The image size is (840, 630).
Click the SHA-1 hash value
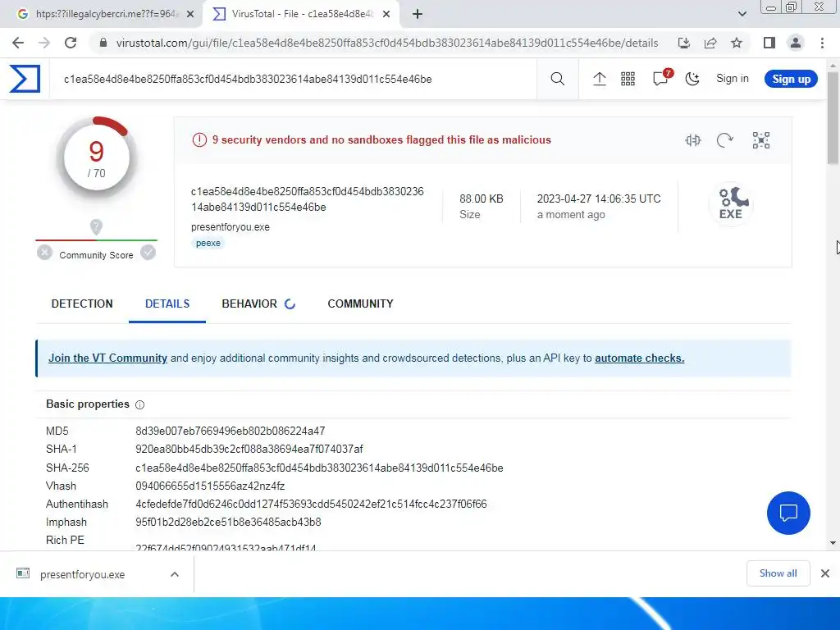(249, 449)
